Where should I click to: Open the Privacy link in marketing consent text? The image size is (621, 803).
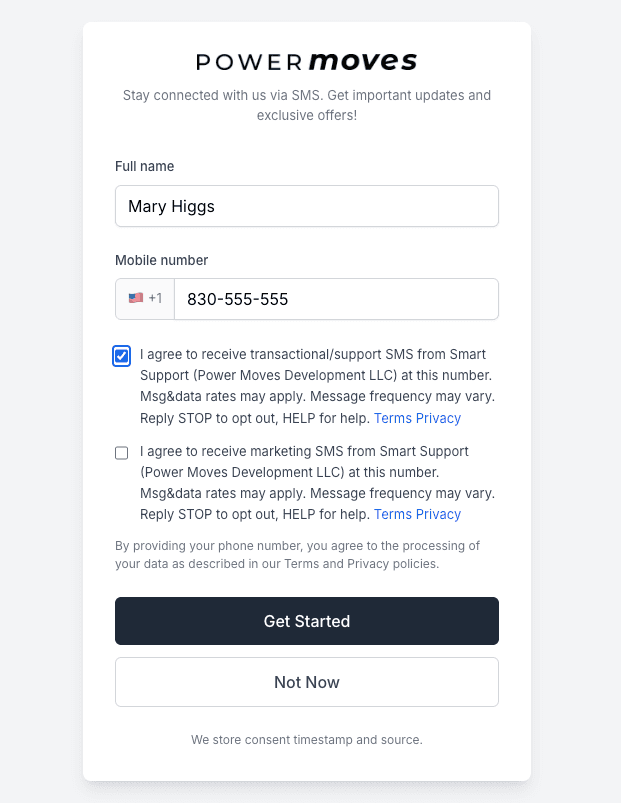coord(441,514)
